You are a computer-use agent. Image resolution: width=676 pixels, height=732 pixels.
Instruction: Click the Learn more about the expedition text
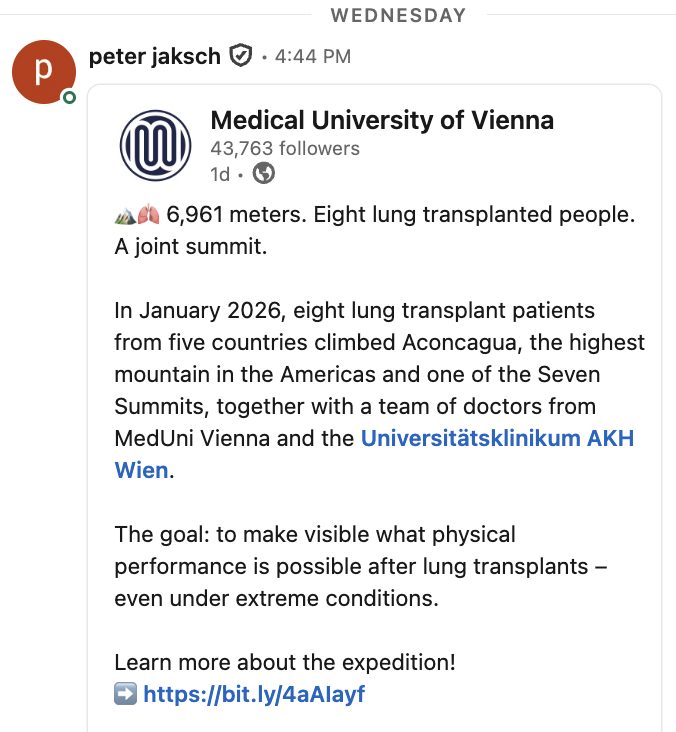(284, 662)
